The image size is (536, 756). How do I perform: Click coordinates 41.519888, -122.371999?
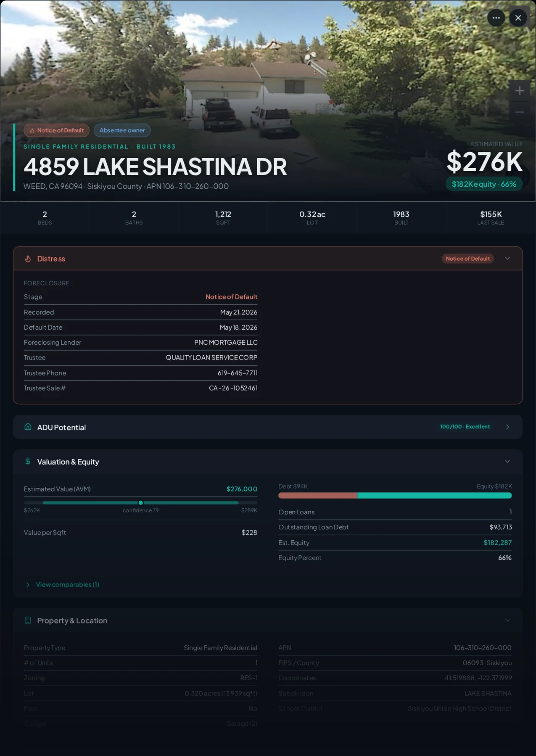click(478, 678)
